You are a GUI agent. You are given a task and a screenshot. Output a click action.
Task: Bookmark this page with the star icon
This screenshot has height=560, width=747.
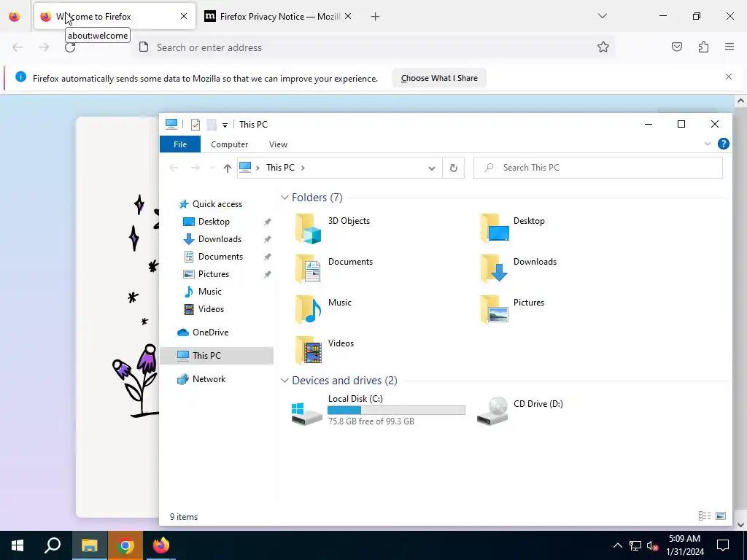coord(603,47)
